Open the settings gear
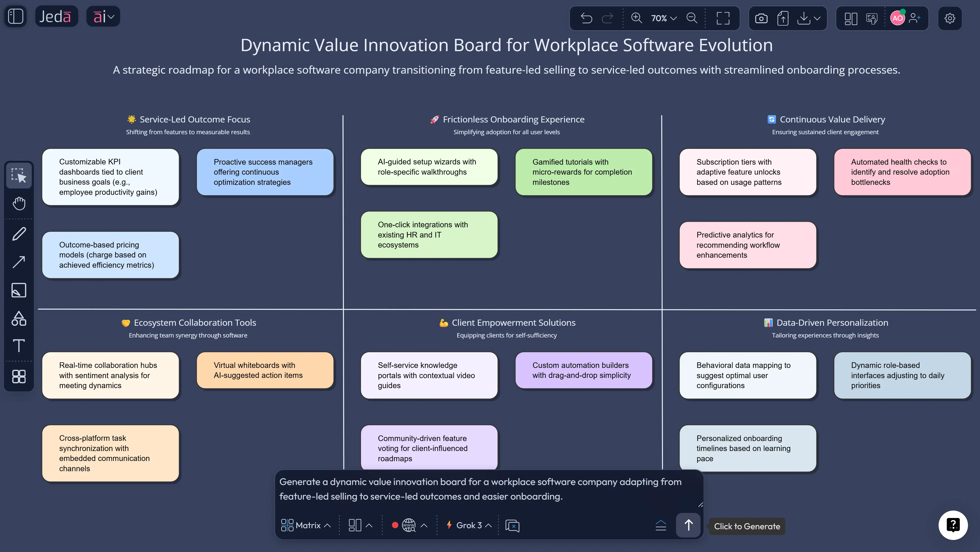 click(950, 18)
